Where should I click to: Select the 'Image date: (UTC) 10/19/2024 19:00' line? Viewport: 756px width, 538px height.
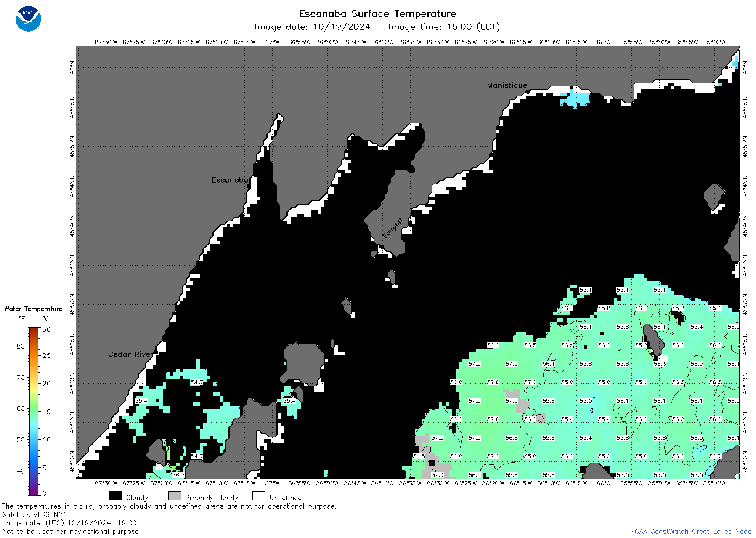coord(69,523)
